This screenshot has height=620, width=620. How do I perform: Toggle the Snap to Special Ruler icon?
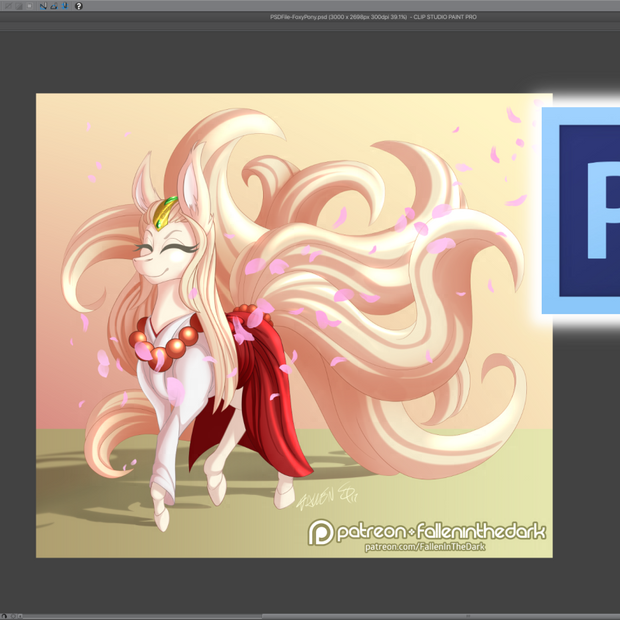point(54,6)
